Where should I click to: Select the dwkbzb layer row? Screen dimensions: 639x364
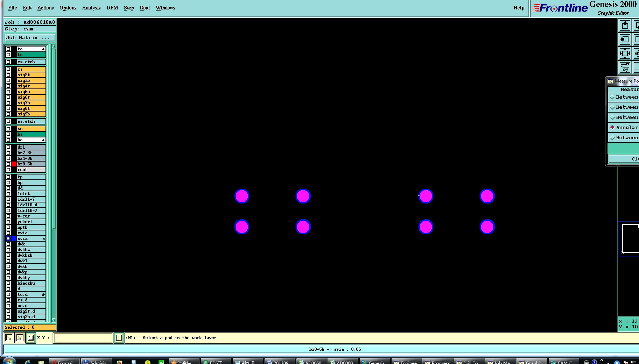tap(31, 255)
